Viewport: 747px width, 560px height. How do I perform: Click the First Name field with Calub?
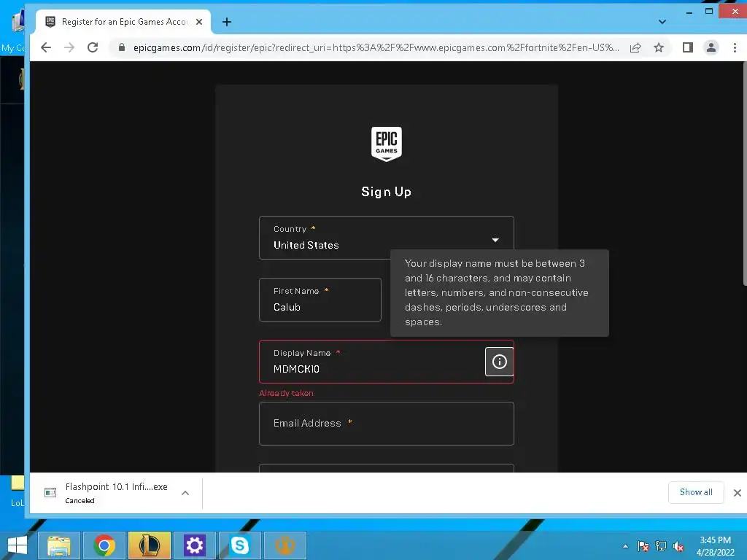coord(320,300)
